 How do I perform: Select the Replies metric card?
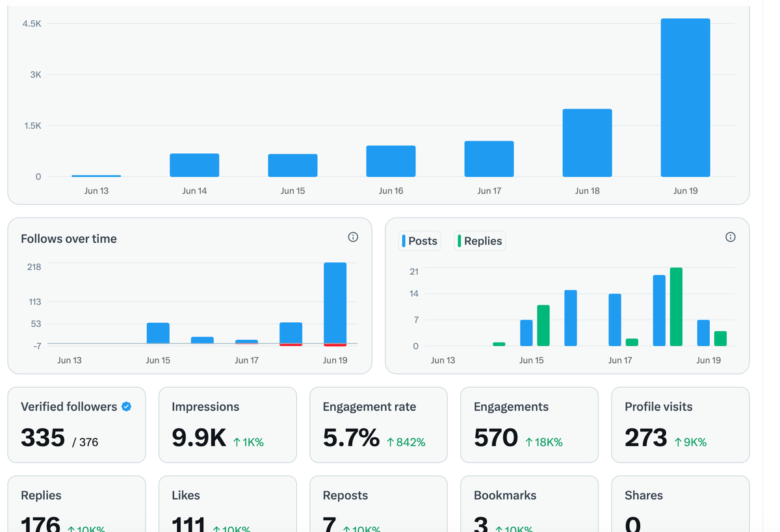(x=77, y=504)
